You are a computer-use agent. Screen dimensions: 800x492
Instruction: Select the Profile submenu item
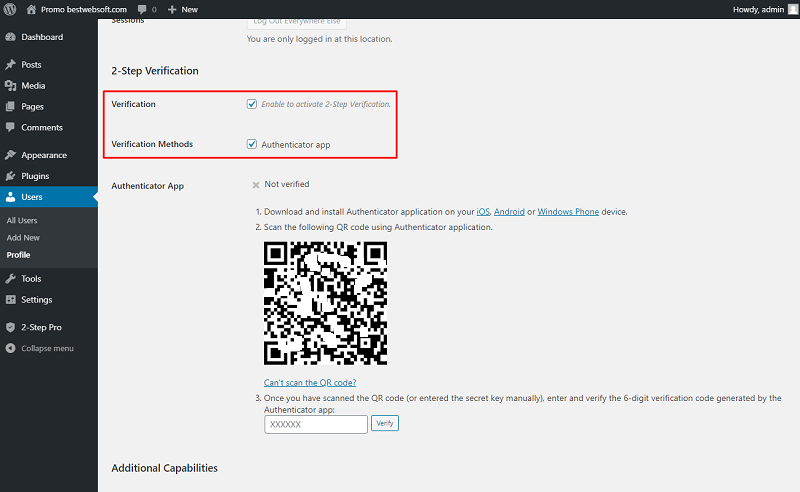[18, 255]
